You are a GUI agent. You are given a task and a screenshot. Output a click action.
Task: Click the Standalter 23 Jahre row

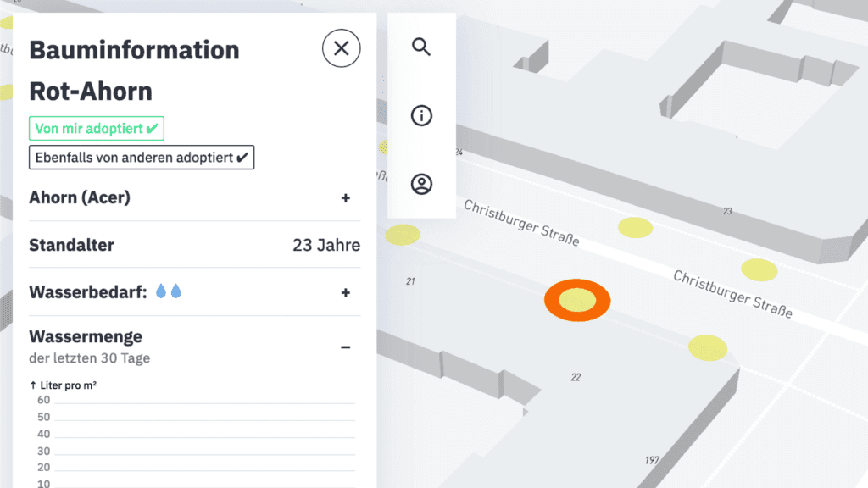[x=194, y=245]
